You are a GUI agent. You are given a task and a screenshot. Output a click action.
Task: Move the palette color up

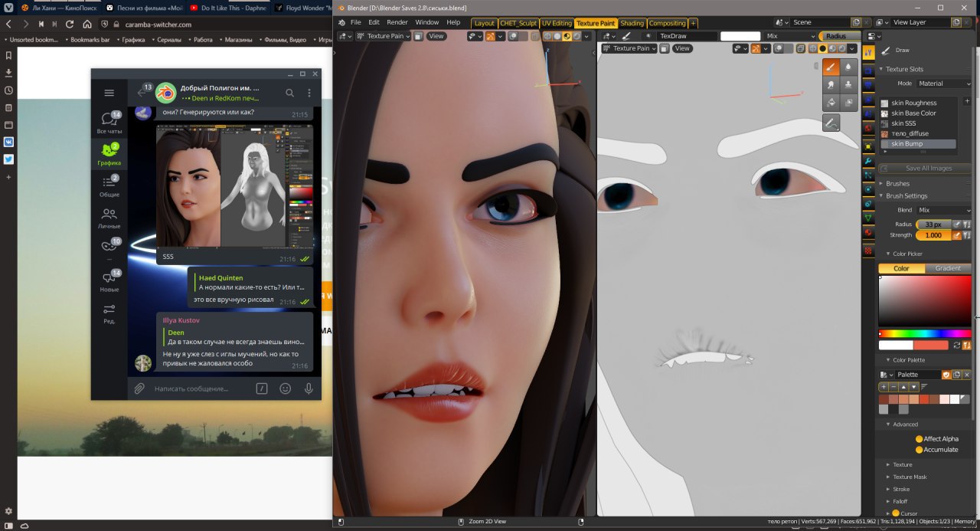point(903,387)
